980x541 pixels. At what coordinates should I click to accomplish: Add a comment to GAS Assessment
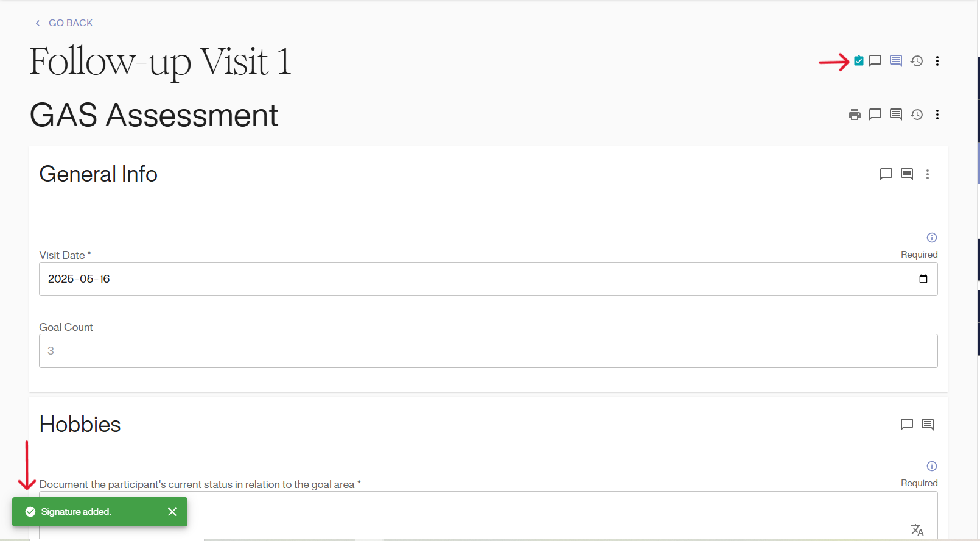875,115
